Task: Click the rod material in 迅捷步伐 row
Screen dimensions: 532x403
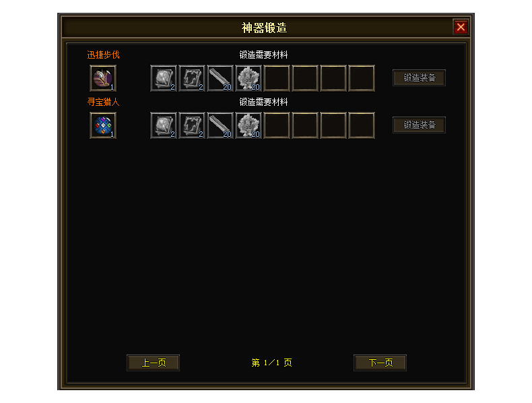Action: point(220,78)
